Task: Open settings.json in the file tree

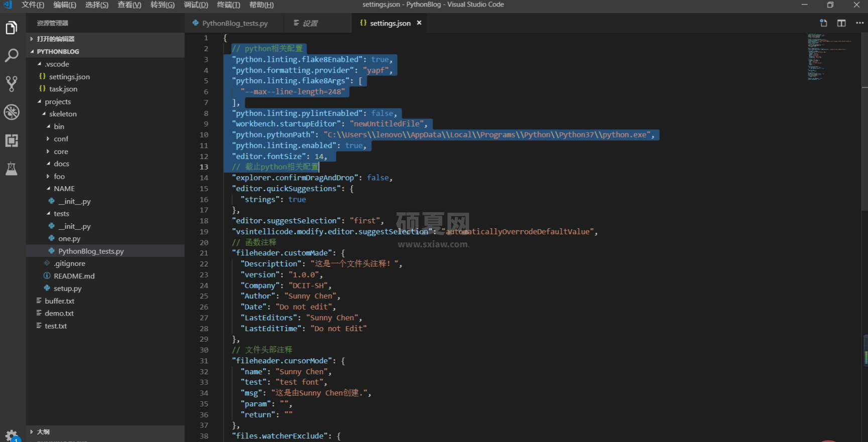Action: (x=105, y=77)
